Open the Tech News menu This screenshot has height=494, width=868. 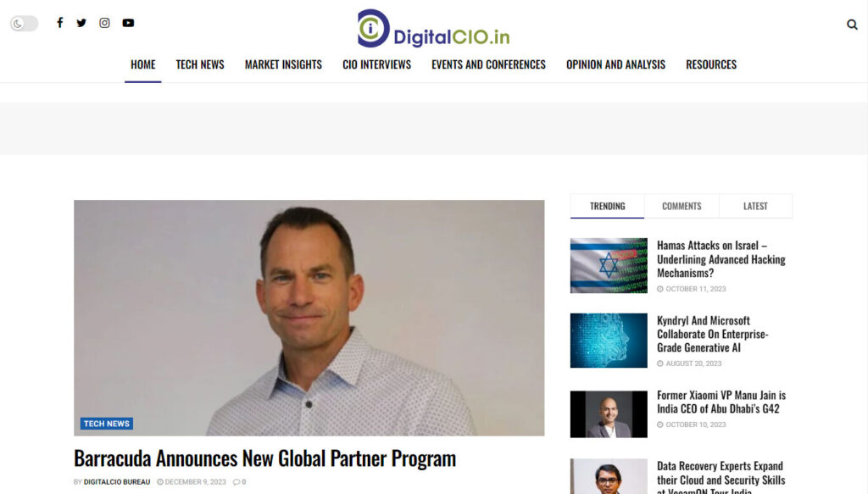(x=200, y=64)
